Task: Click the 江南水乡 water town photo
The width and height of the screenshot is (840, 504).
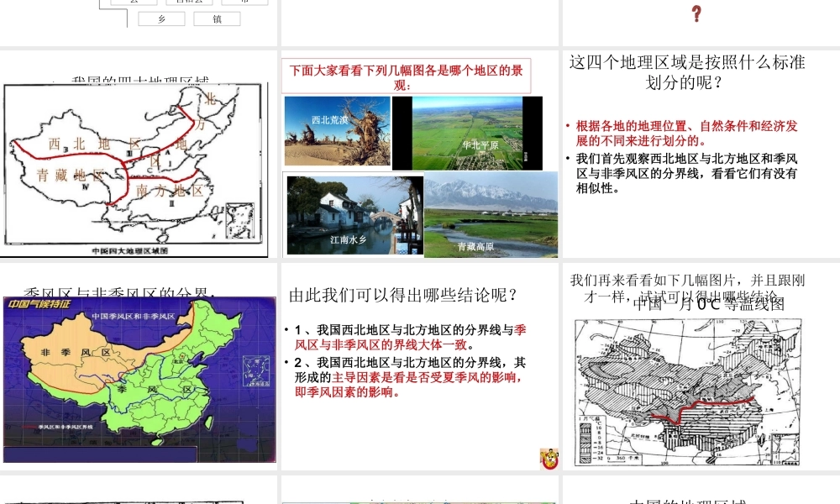Action: [x=354, y=215]
